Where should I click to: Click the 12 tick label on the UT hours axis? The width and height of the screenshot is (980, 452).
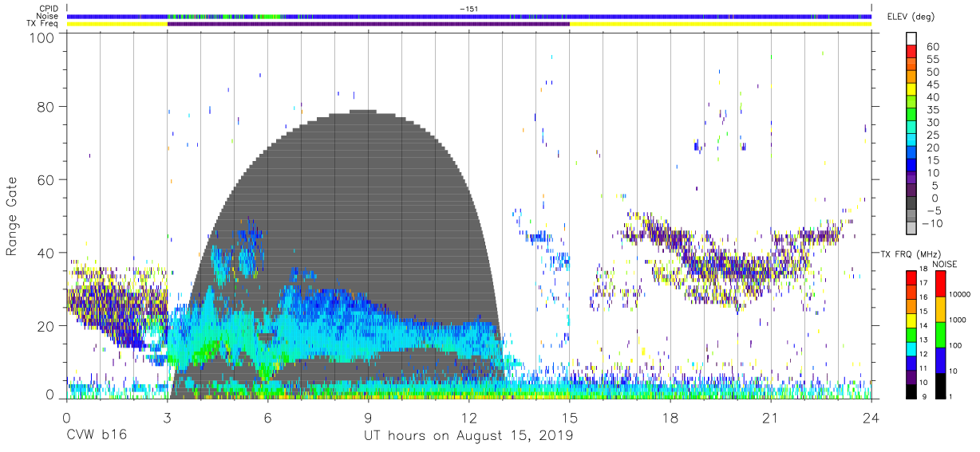pyautogui.click(x=468, y=418)
